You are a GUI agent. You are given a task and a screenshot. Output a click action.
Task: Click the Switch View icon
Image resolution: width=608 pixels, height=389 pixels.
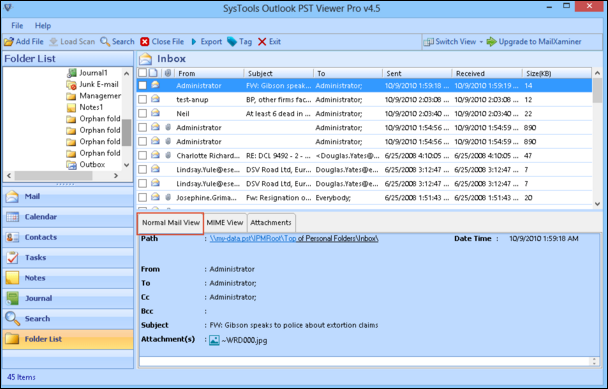[x=428, y=41]
